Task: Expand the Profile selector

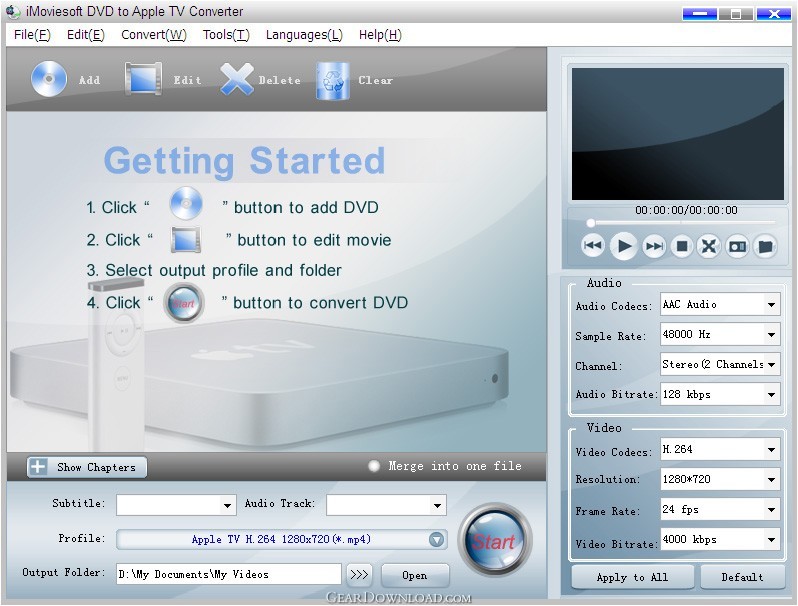Action: tap(436, 539)
